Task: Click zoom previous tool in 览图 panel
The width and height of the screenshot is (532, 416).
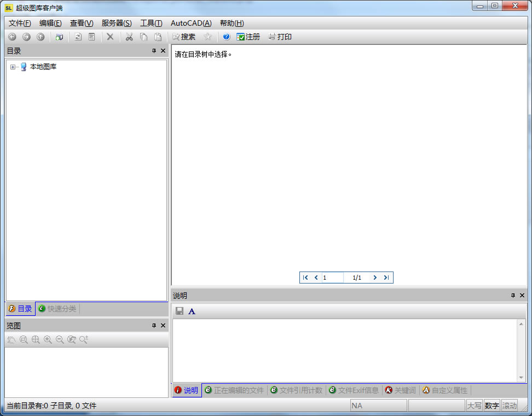Action: click(72, 339)
